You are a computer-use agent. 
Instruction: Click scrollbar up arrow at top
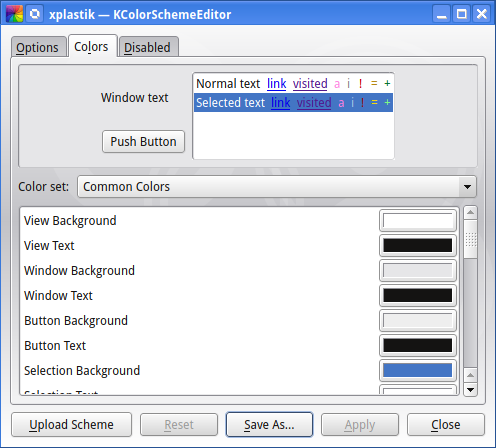pos(470,213)
